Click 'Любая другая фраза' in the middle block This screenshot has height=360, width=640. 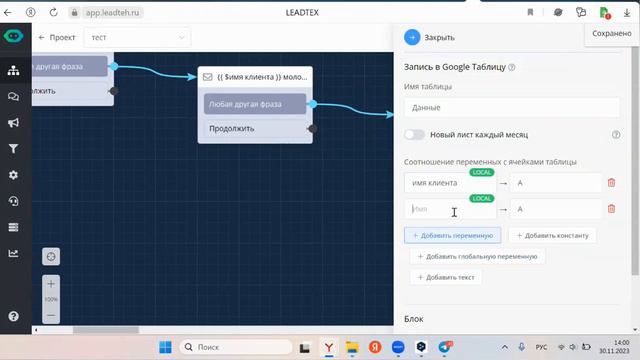pyautogui.click(x=255, y=104)
